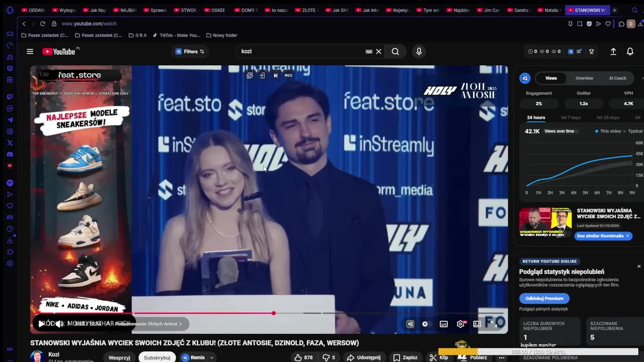Image resolution: width=644 pixels, height=362 pixels.
Task: Like the video (878 likes)
Action: (x=303, y=357)
